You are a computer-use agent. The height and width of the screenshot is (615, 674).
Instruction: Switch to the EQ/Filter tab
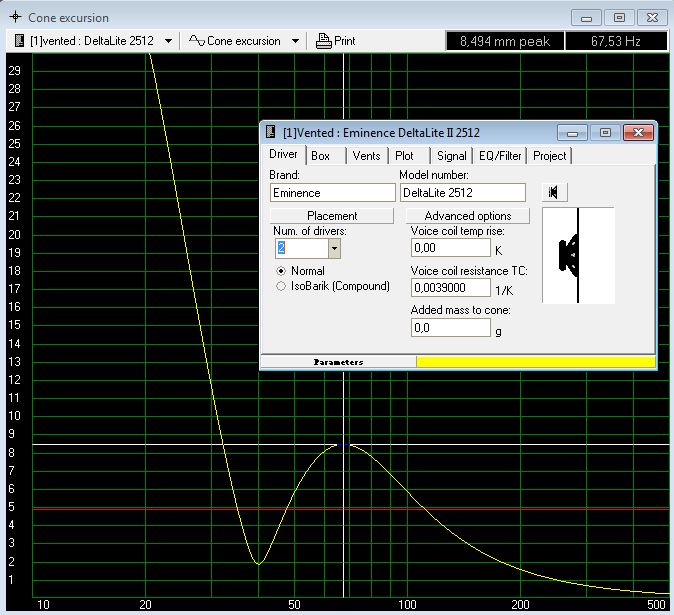coord(499,156)
